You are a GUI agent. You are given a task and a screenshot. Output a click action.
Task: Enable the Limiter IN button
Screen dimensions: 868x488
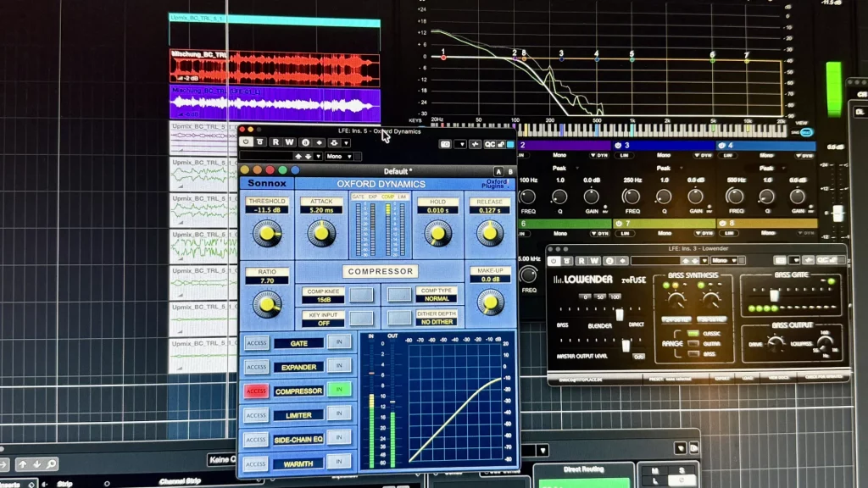click(x=339, y=413)
